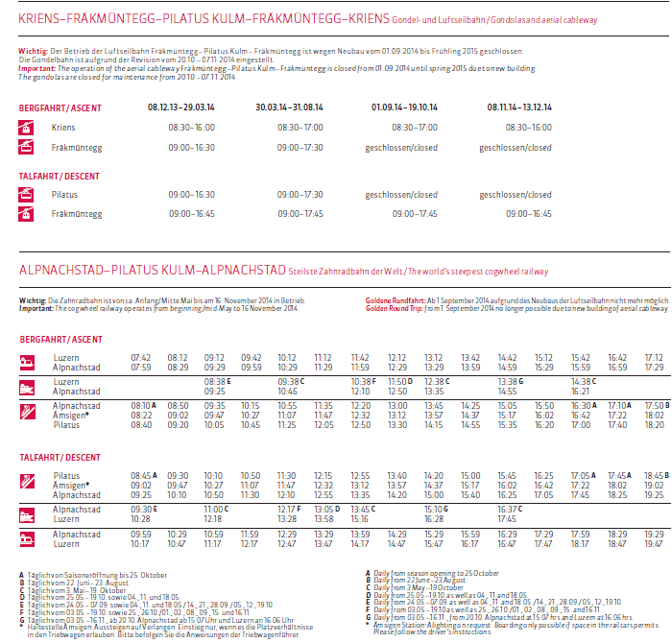Image resolution: width=672 pixels, height=643 pixels.
Task: Click the Alpnachstad–Pilatus Kulm–Alpnachstad heading
Action: [153, 271]
